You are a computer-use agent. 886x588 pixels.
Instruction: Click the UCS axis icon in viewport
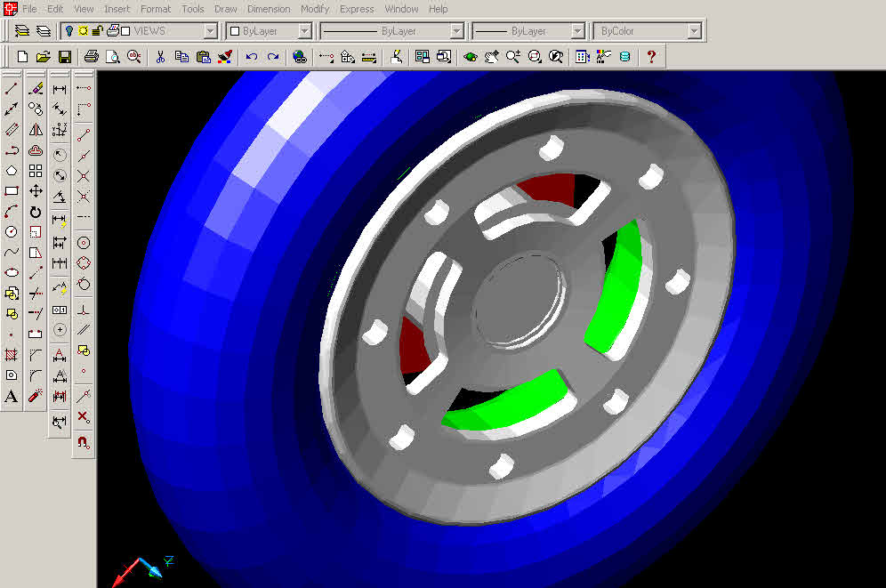142,570
